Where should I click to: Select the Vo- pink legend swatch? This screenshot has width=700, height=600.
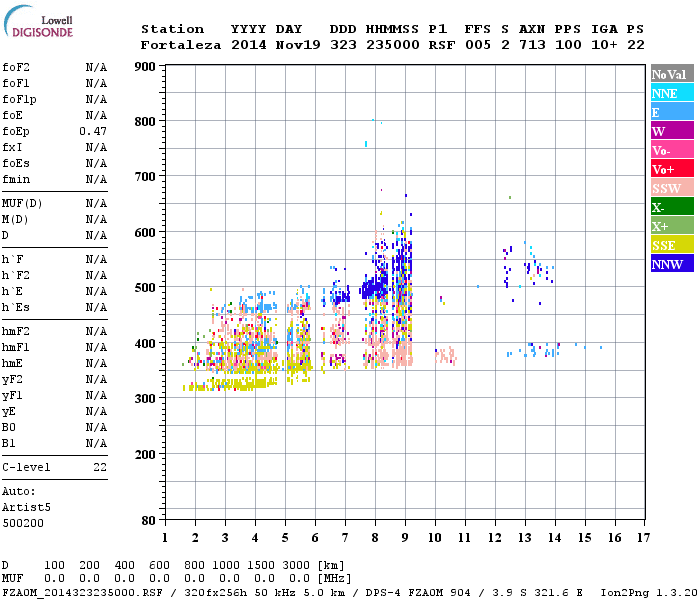tap(672, 150)
